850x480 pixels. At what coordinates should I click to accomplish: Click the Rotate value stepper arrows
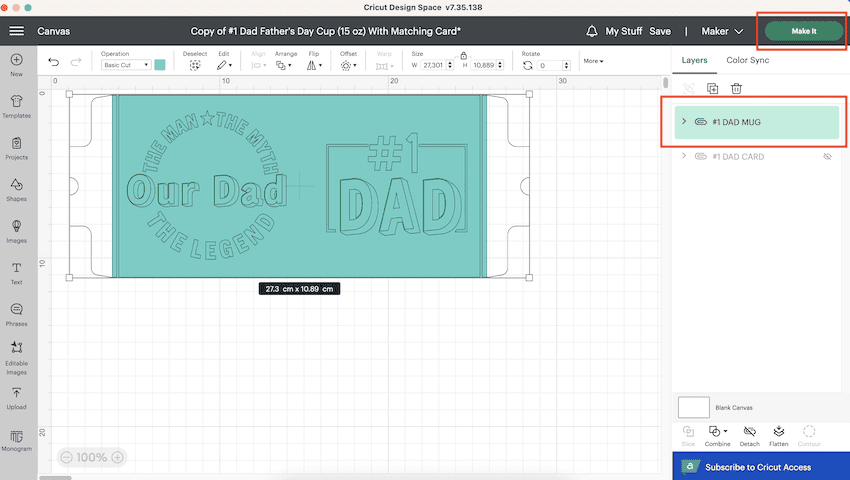point(566,65)
